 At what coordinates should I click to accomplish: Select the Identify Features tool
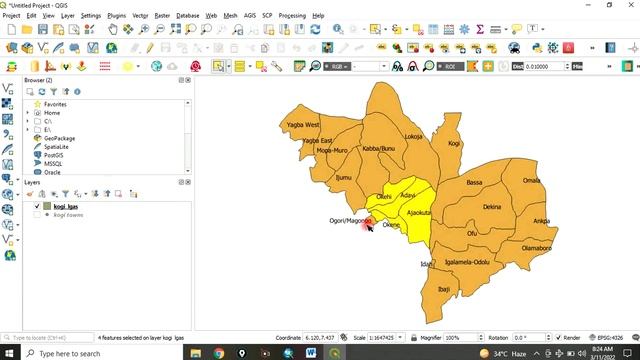point(338,29)
